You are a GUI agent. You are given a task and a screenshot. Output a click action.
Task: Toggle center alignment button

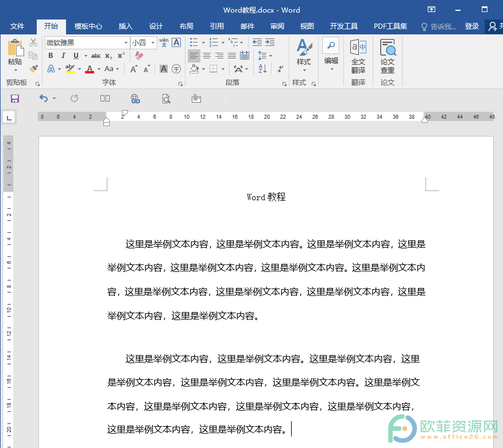point(207,56)
